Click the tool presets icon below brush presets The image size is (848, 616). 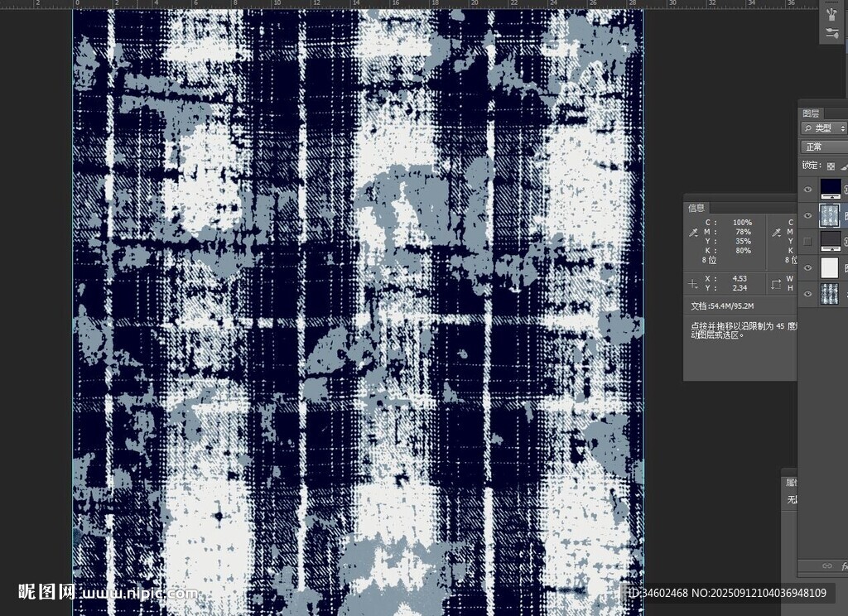831,34
